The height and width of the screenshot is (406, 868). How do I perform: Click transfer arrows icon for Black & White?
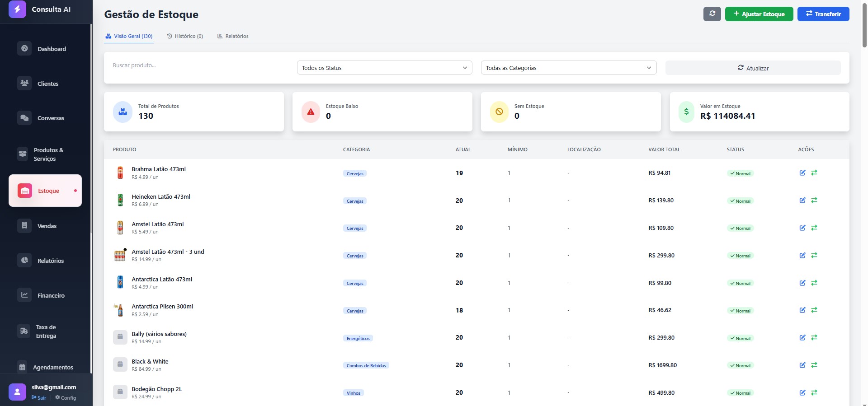click(x=814, y=365)
